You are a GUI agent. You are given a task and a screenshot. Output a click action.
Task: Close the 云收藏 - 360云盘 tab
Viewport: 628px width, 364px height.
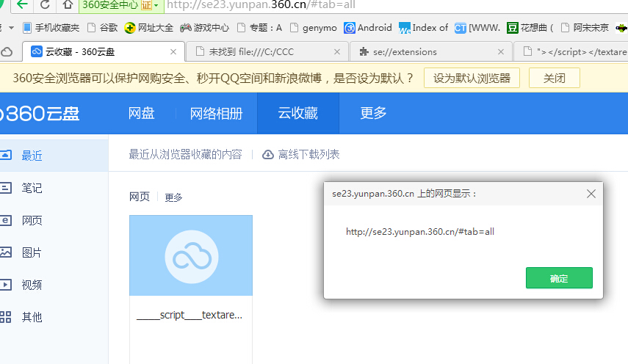[173, 52]
